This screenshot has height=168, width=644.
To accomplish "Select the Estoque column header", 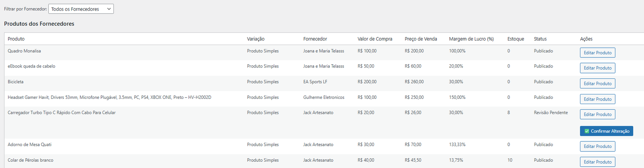I will click(x=516, y=39).
